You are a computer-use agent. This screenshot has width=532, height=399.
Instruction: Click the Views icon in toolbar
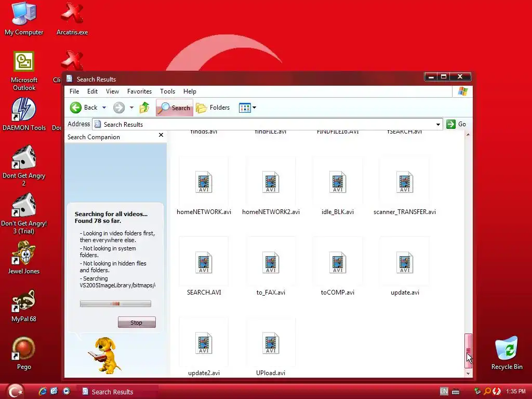point(245,108)
